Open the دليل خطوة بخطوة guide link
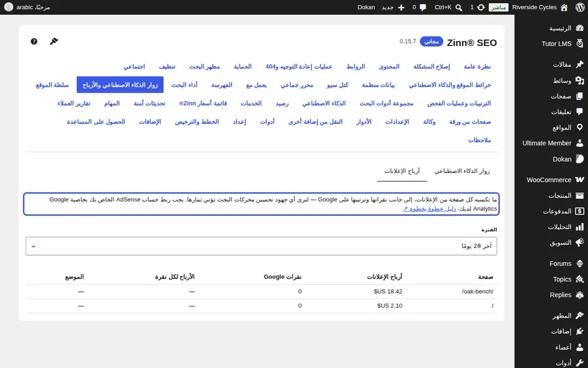Image resolution: width=588 pixels, height=368 pixels. pyautogui.click(x=430, y=209)
